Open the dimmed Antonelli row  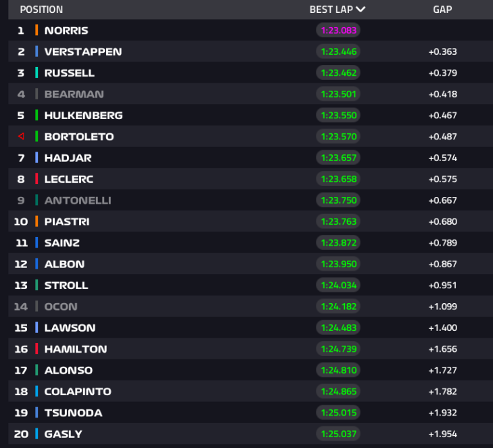coord(251,200)
